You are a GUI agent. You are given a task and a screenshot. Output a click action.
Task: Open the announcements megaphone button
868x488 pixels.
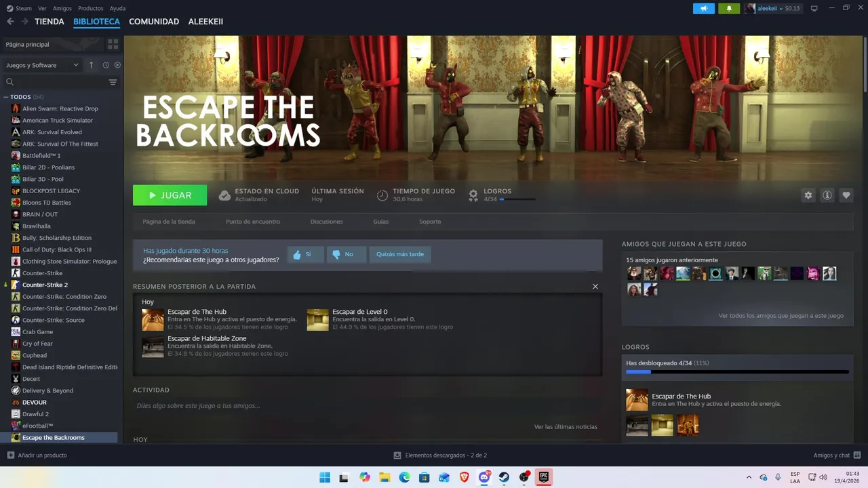[x=704, y=8]
